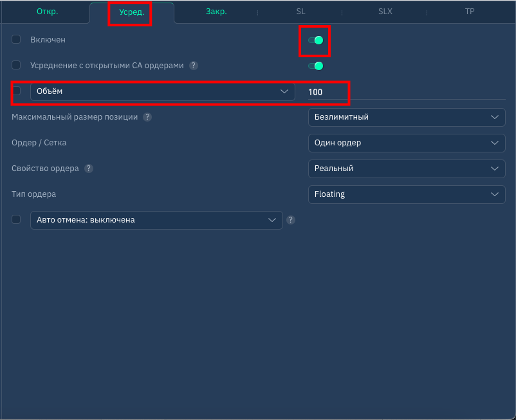The image size is (516, 420).
Task: Toggle the Усреднение с открытыми CA ордерами switch
Action: coord(316,66)
